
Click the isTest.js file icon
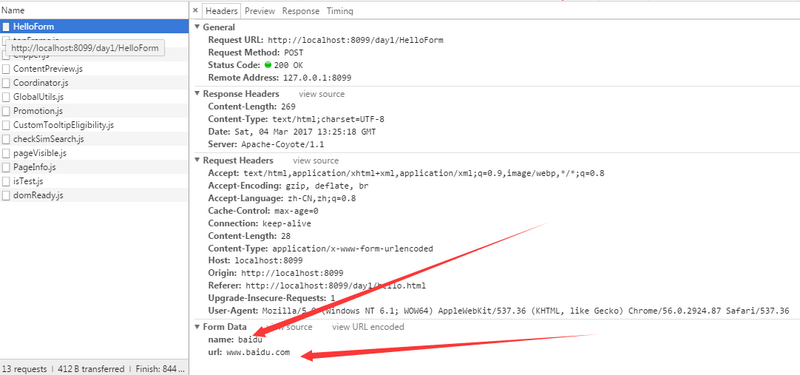pyautogui.click(x=6, y=181)
